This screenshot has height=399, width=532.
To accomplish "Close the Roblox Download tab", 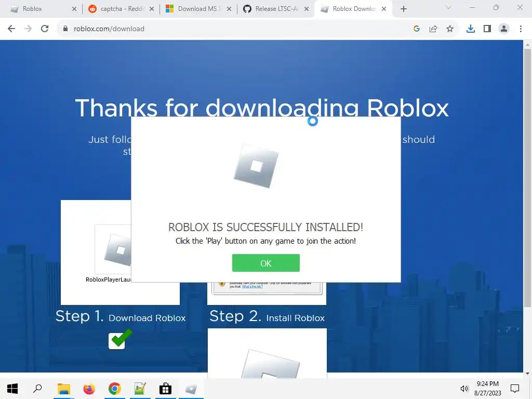I will (384, 9).
